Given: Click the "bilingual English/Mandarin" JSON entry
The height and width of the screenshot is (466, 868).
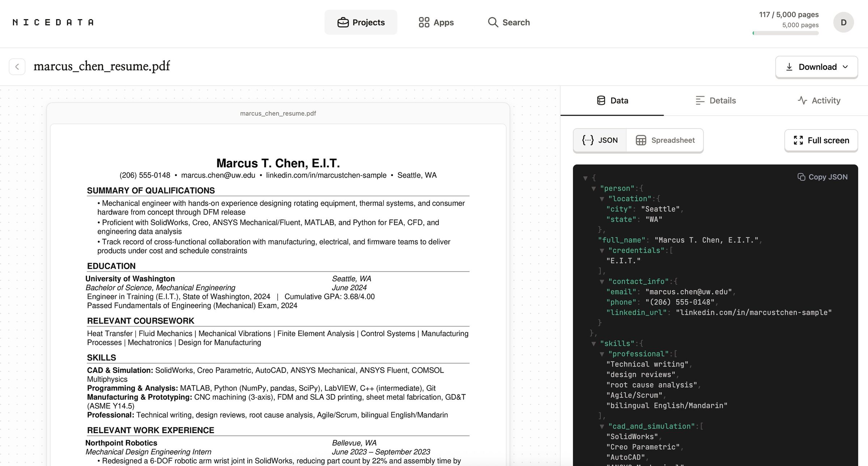Looking at the screenshot, I should coord(667,406).
